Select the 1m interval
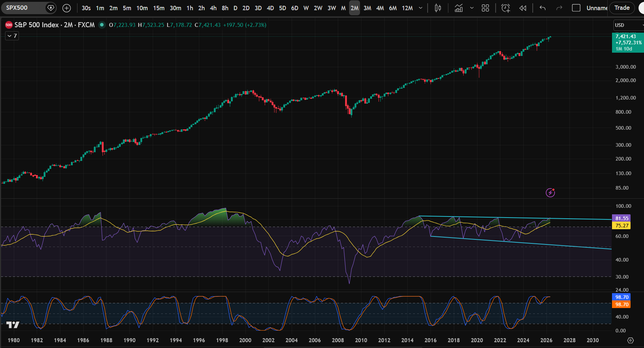This screenshot has width=644, height=348. (100, 8)
